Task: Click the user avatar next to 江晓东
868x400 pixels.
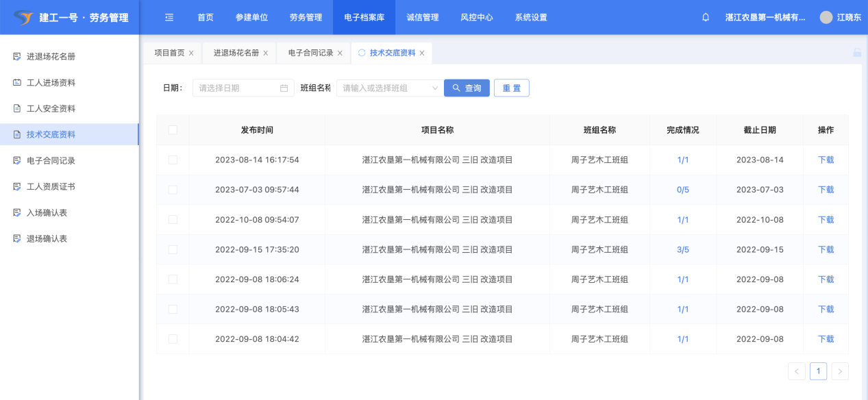Action: 826,17
